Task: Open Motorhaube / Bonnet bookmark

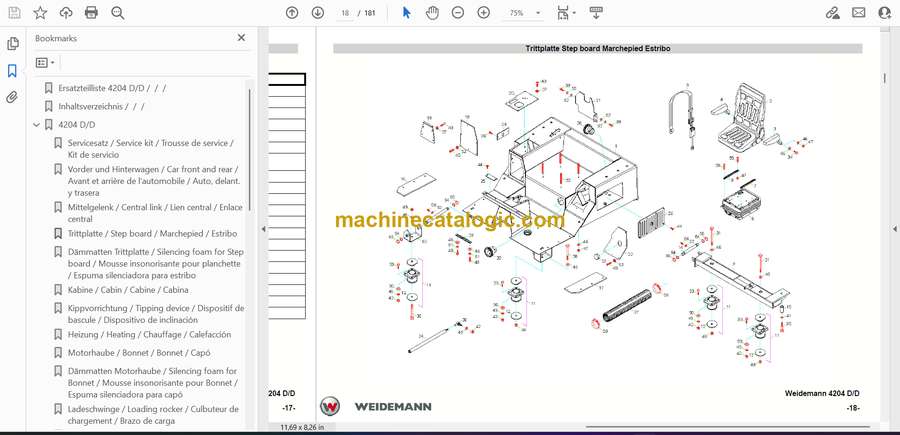Action: [137, 353]
